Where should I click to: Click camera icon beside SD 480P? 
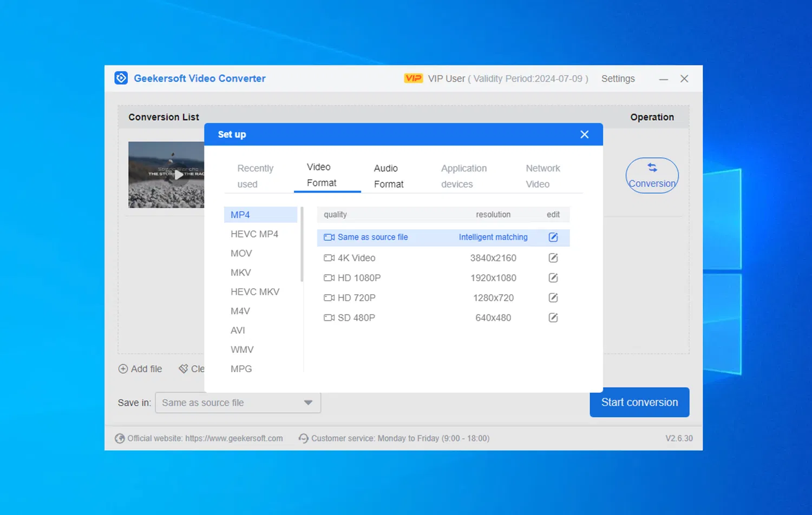tap(329, 318)
